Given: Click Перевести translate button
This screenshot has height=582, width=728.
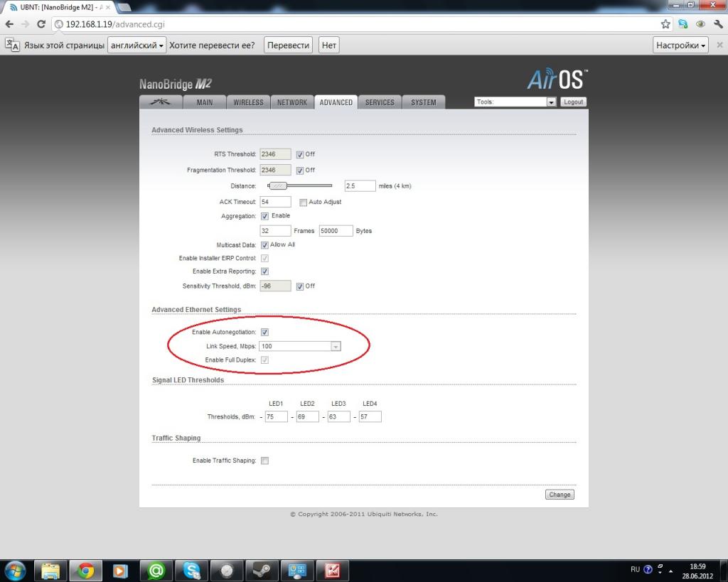Looking at the screenshot, I should [x=289, y=45].
